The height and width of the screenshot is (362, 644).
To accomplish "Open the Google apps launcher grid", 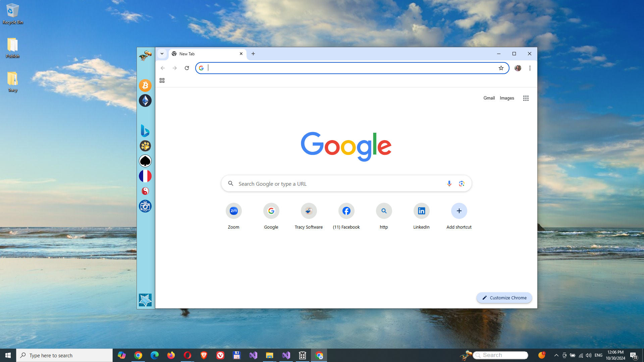I will point(526,98).
